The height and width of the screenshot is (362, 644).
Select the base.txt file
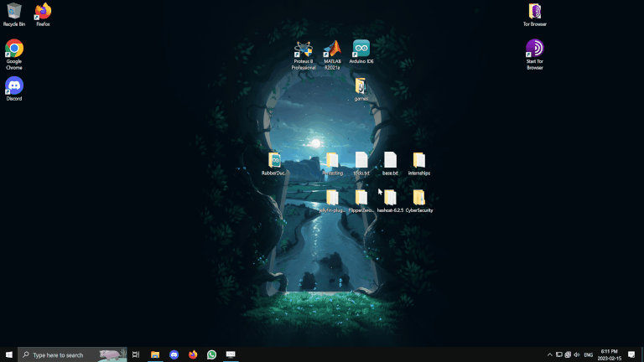(x=390, y=163)
